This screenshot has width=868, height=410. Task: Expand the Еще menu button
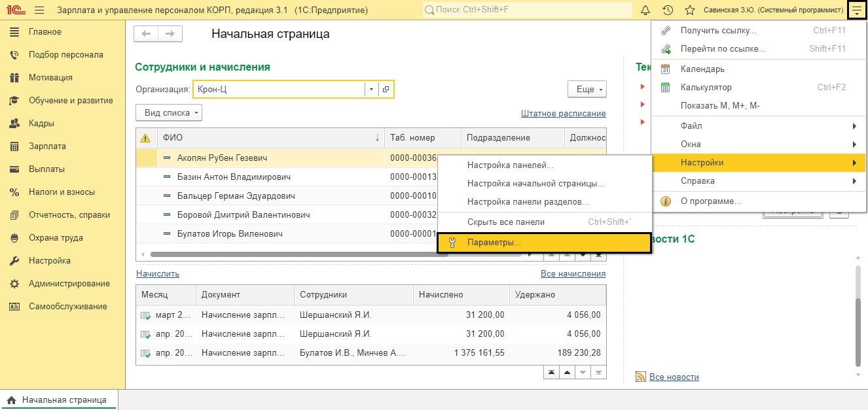pyautogui.click(x=587, y=90)
